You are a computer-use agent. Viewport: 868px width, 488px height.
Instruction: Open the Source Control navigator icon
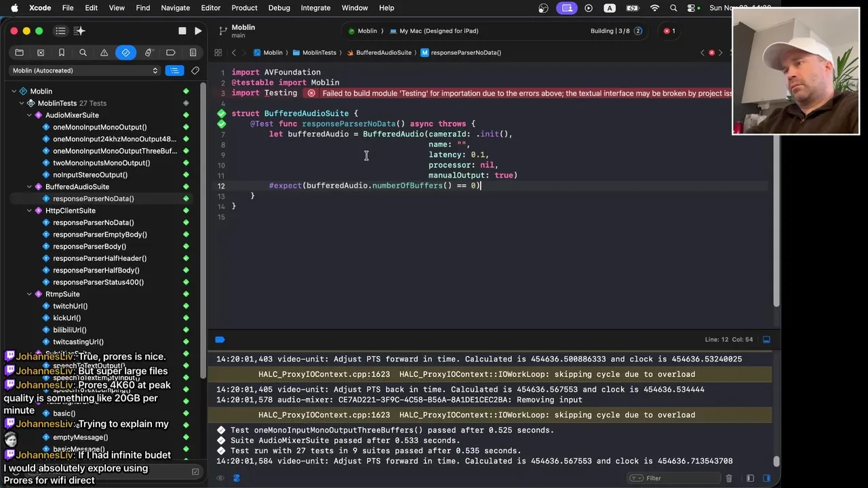[x=41, y=52]
